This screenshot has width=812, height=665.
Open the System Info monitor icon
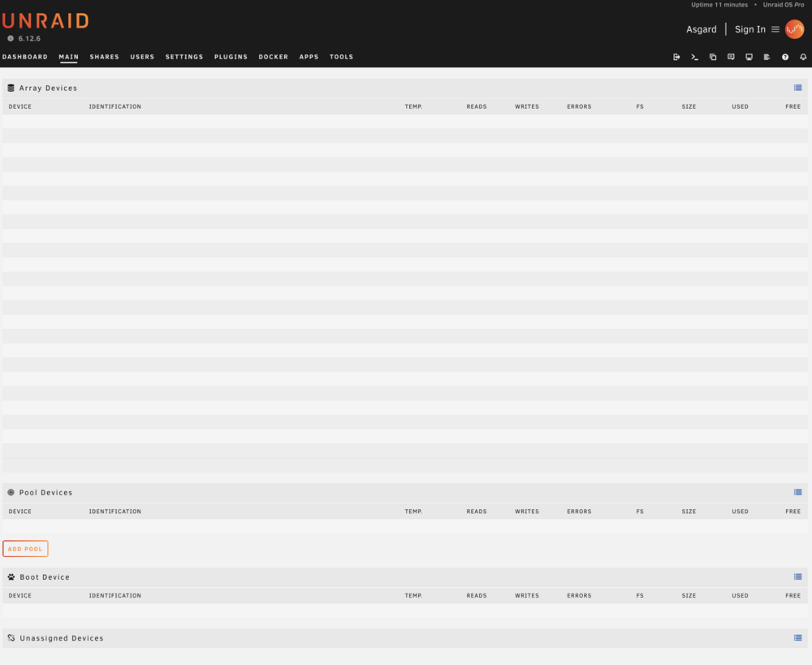pos(749,57)
